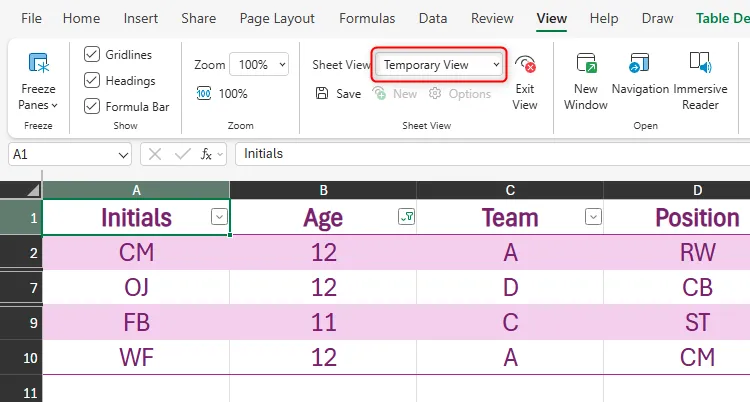This screenshot has width=750, height=402.
Task: Switch to the Insert tab
Action: coord(141,18)
